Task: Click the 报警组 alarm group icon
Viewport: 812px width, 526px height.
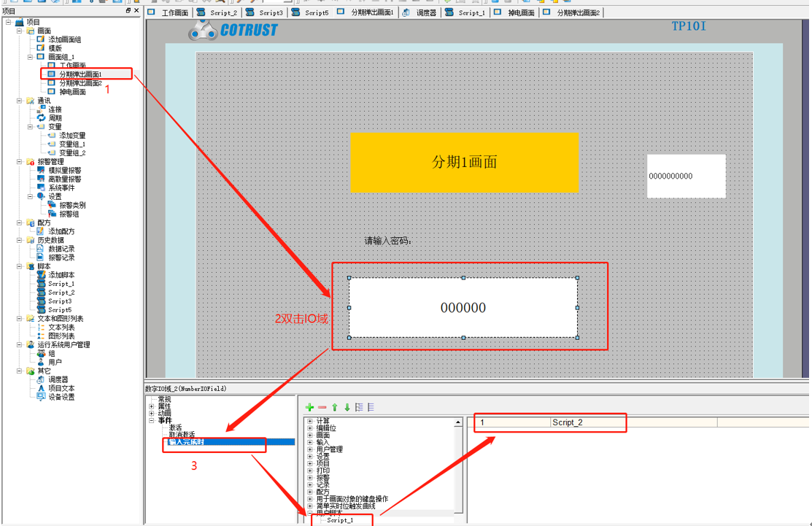Action: [x=52, y=214]
